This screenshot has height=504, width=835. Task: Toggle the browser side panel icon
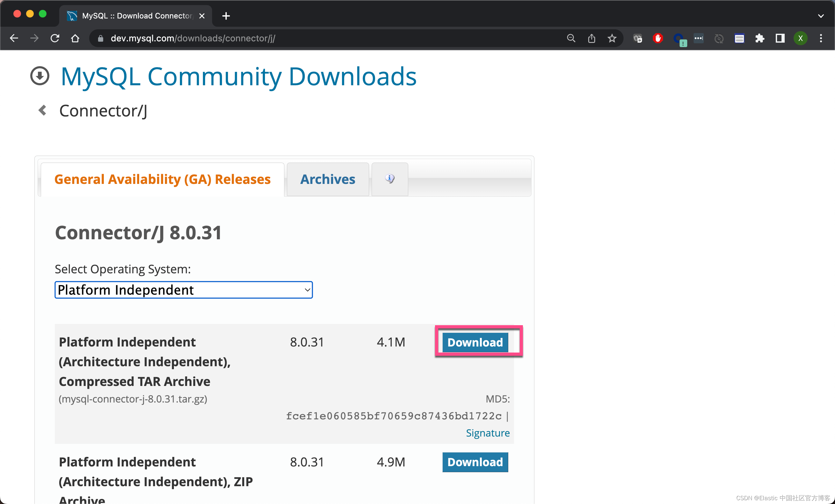780,38
